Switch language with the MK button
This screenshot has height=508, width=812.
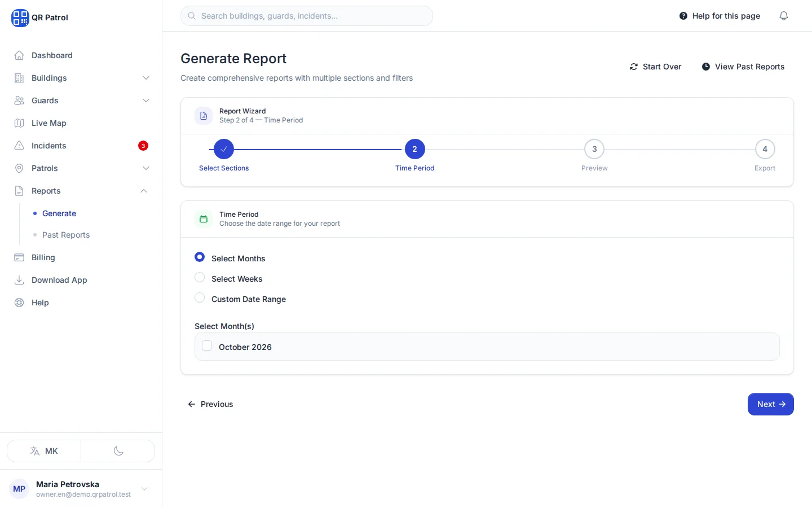[x=44, y=451]
